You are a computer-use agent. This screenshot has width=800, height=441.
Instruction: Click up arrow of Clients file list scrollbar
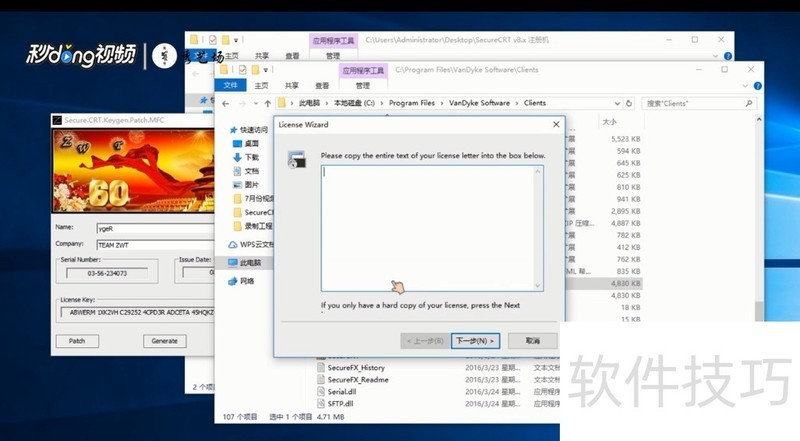coord(759,119)
